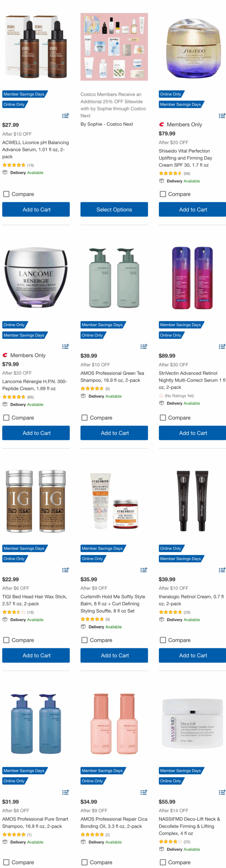The image size is (226, 868).
Task: Click add-to-list icon for ACWELL Licorice Serum
Action: (x=66, y=116)
